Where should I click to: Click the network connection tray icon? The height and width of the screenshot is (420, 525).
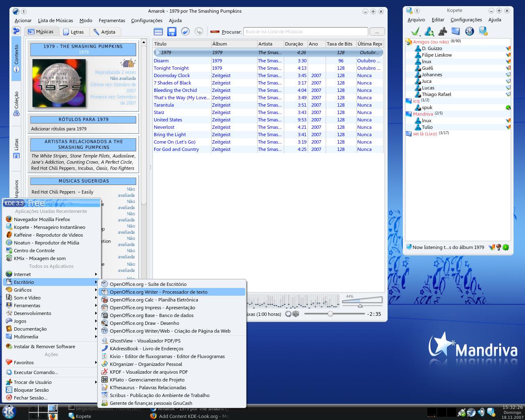coord(462,412)
